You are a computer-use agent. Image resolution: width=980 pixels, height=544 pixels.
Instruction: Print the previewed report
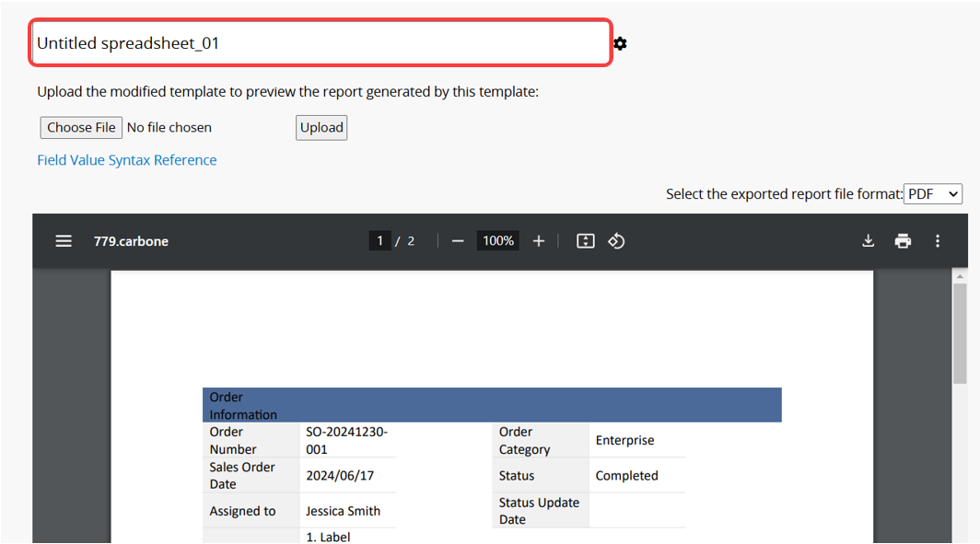903,241
